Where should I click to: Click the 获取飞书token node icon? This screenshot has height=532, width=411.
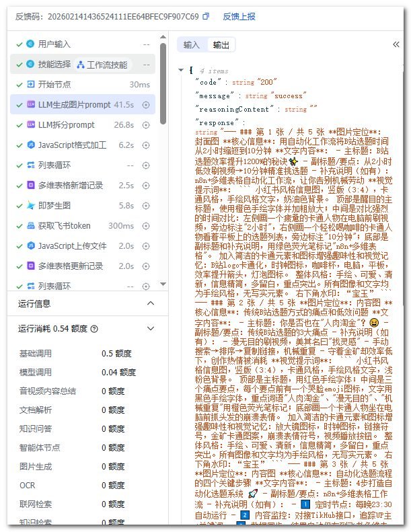click(30, 225)
